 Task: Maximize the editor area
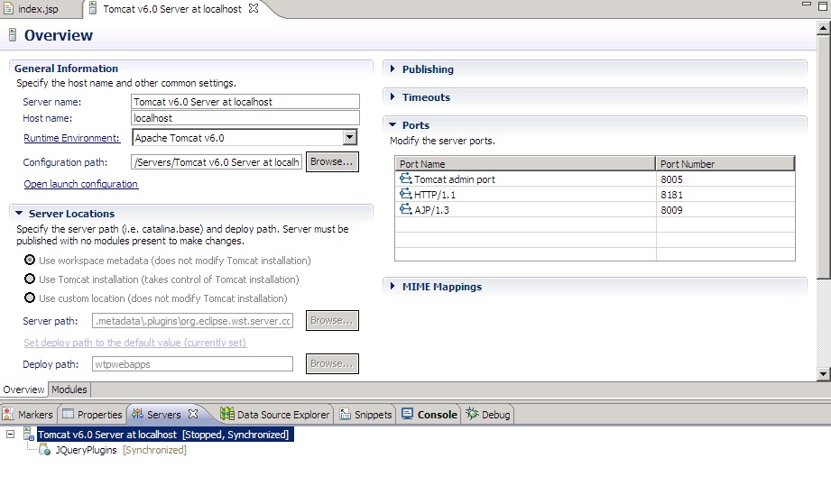pyautogui.click(x=823, y=6)
